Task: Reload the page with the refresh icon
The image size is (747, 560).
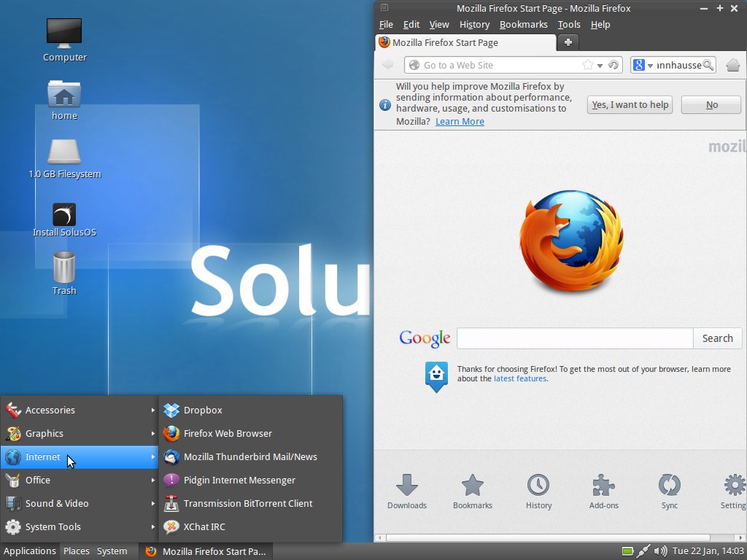Action: point(614,65)
